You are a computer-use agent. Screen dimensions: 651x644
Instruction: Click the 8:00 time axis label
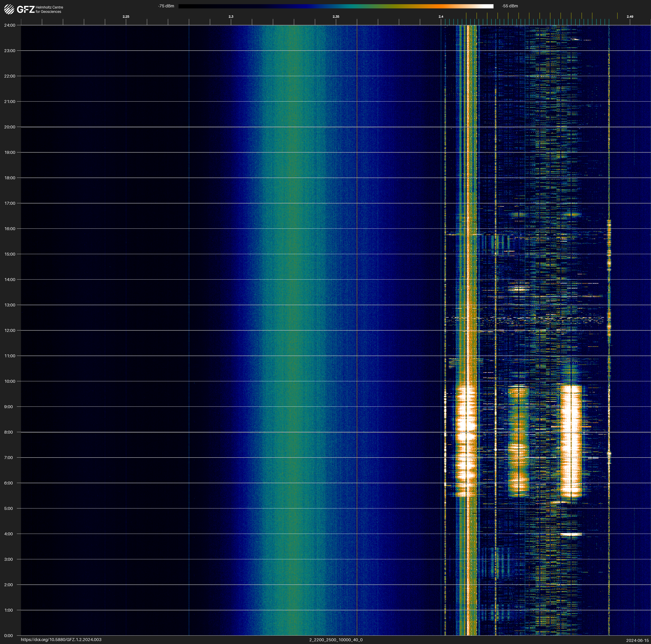[8, 432]
